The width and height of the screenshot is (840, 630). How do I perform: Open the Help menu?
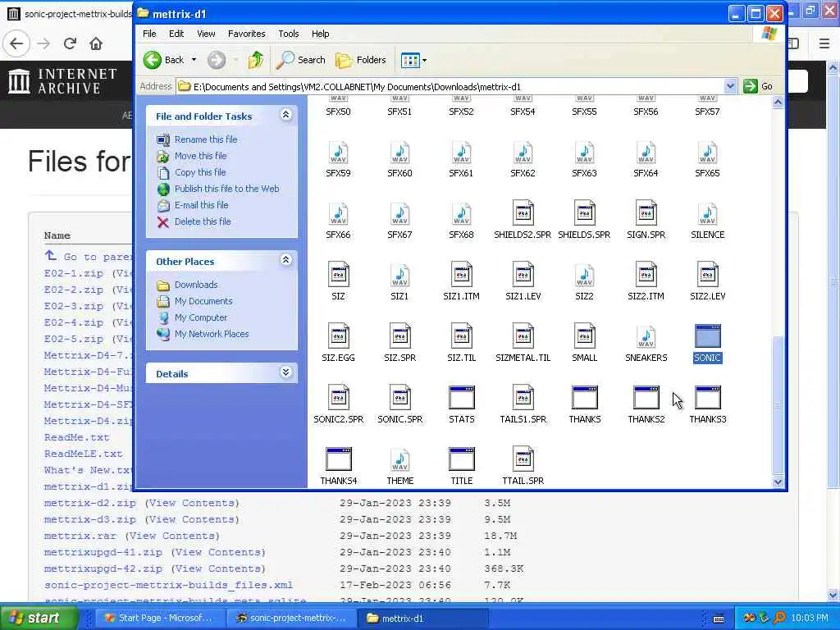pyautogui.click(x=321, y=34)
